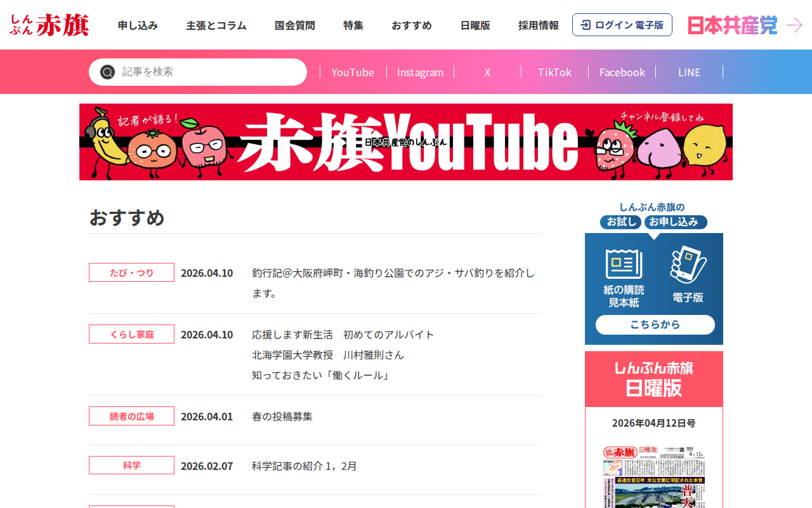Screen dimensions: 812x508
Task: Click the date 2026.02.07
Action: 207,466
